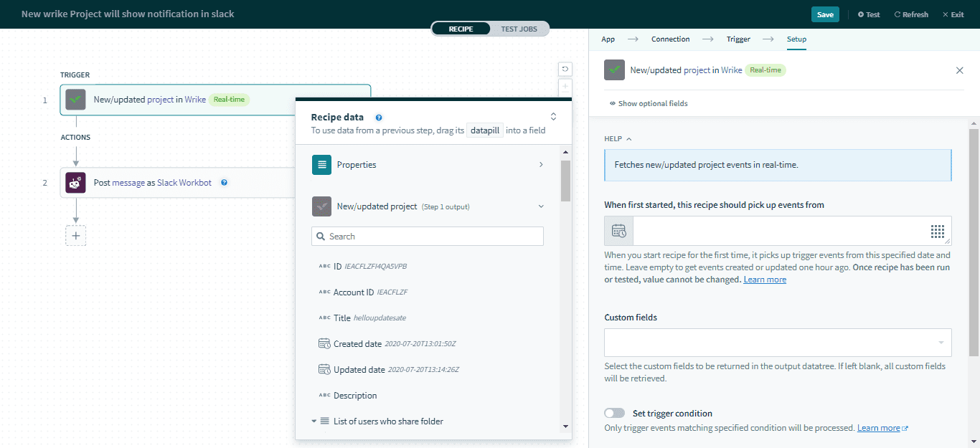Switch to the TEST JOBS view
Screen dimensions: 980x448
coord(519,29)
